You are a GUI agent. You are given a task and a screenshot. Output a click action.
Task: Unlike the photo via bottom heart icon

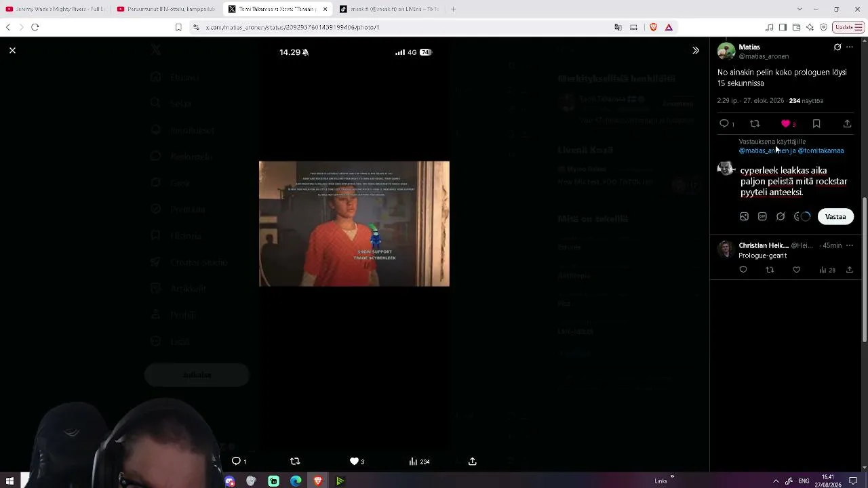tap(354, 461)
